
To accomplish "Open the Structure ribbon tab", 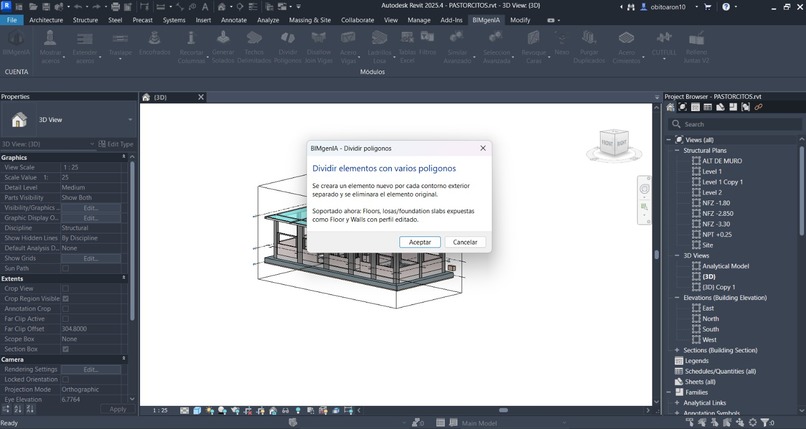I will pos(85,20).
